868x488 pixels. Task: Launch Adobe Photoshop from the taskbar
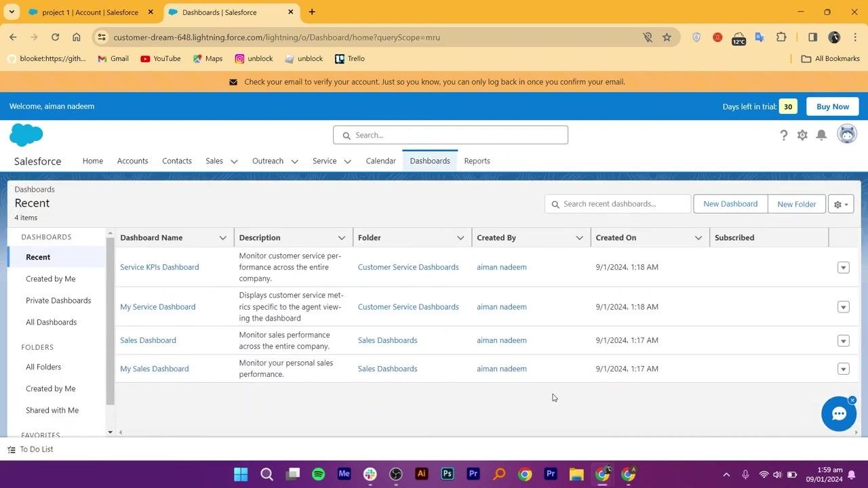(x=447, y=474)
